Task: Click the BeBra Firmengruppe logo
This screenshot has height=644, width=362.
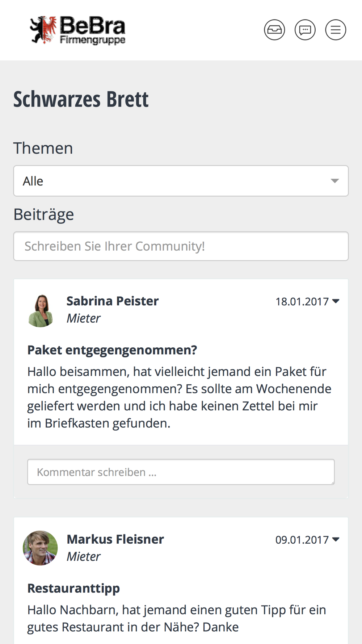Action: pos(78,30)
